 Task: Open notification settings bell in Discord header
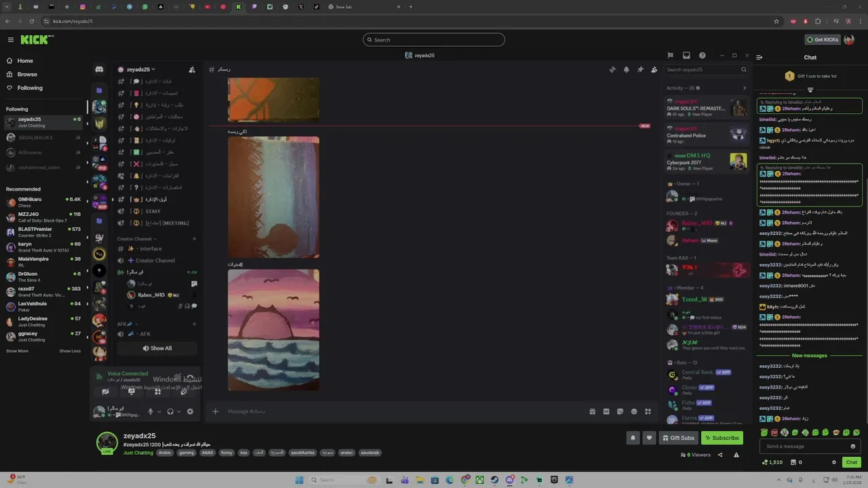(x=626, y=69)
